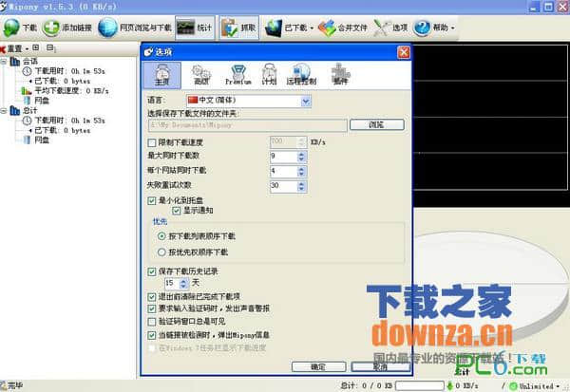Click the Mipony title bar app icon
The height and width of the screenshot is (392, 570).
3,6
